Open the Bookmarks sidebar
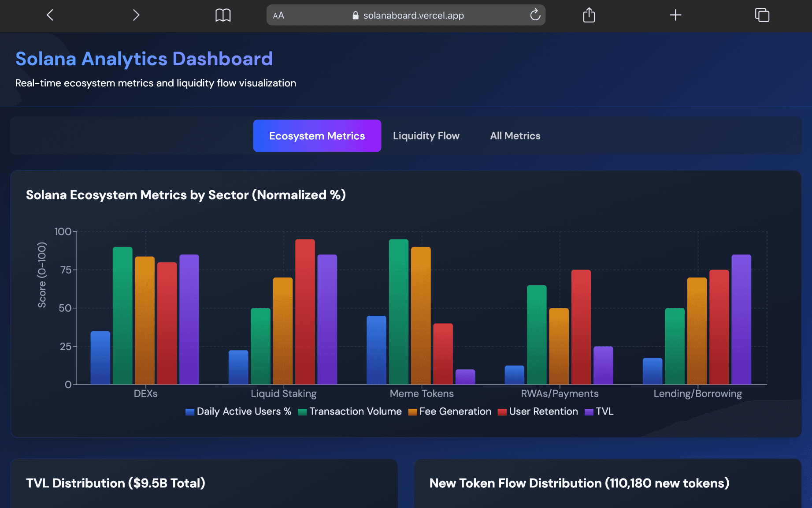The width and height of the screenshot is (812, 508). coord(223,15)
